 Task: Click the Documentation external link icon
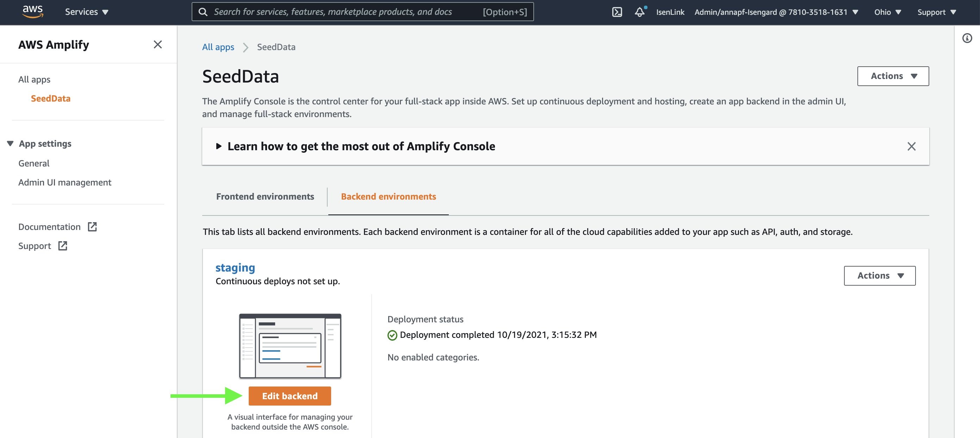click(x=92, y=227)
